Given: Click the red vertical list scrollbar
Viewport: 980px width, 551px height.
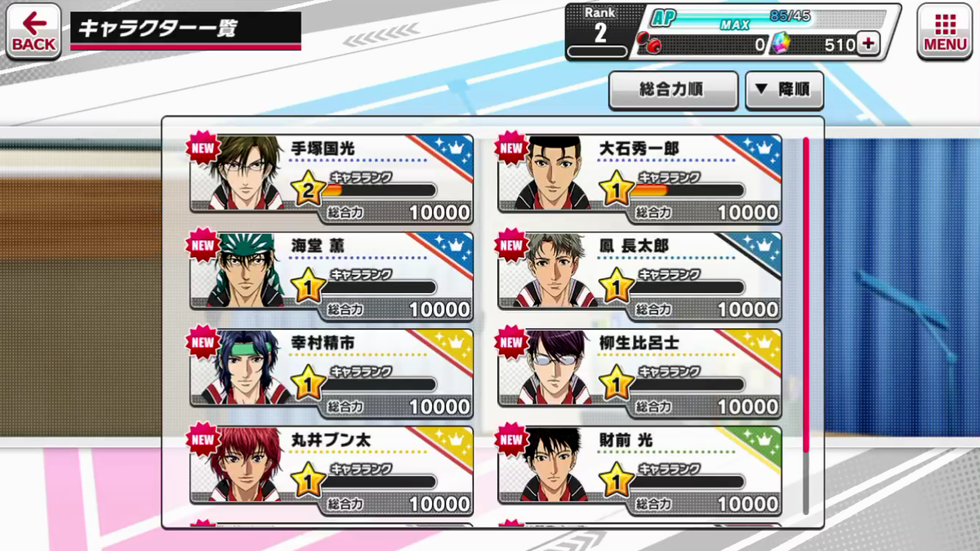Looking at the screenshot, I should coord(806,294).
